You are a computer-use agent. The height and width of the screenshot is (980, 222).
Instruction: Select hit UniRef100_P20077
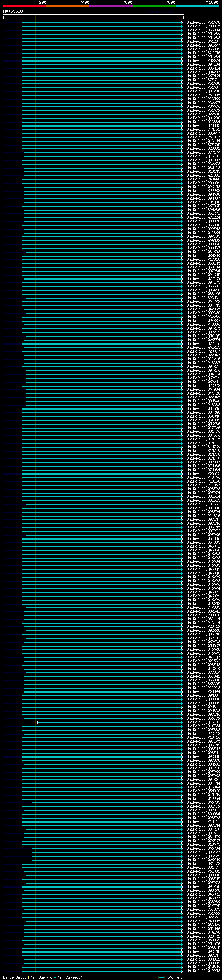tap(203, 351)
